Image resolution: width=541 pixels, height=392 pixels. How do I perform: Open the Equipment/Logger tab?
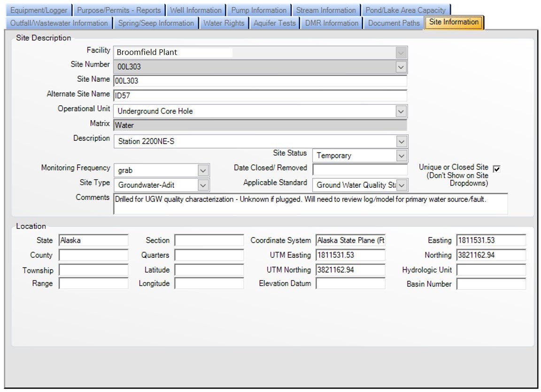click(x=39, y=10)
